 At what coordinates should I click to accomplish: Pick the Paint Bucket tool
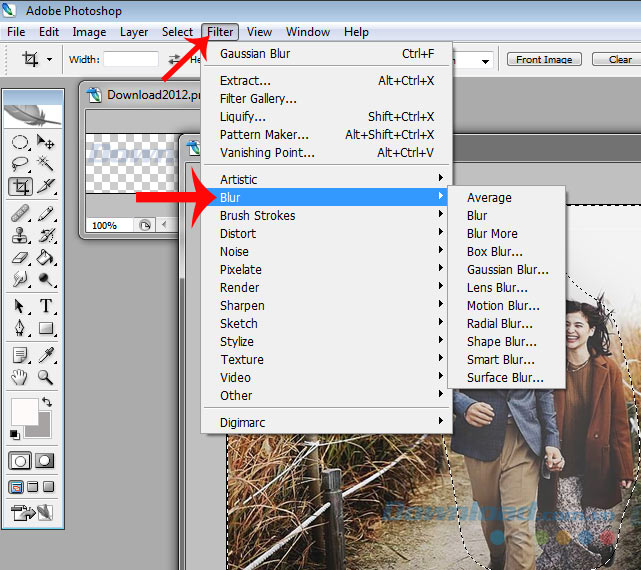45,258
